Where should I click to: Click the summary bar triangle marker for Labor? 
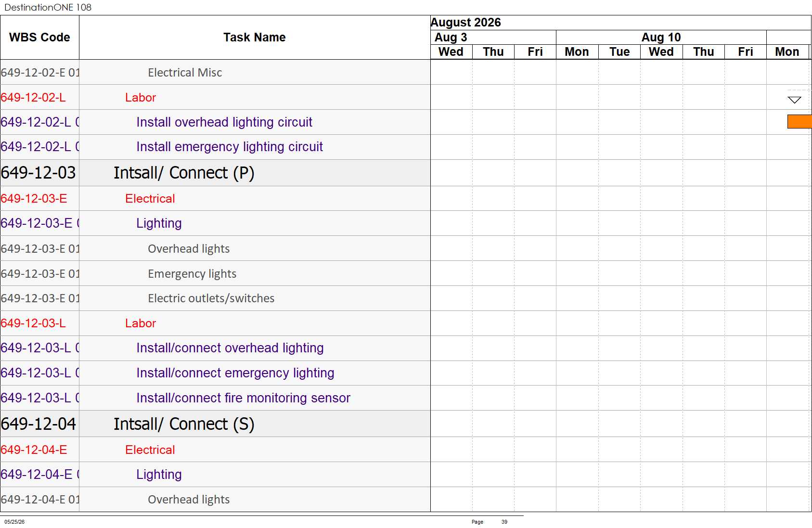click(794, 100)
